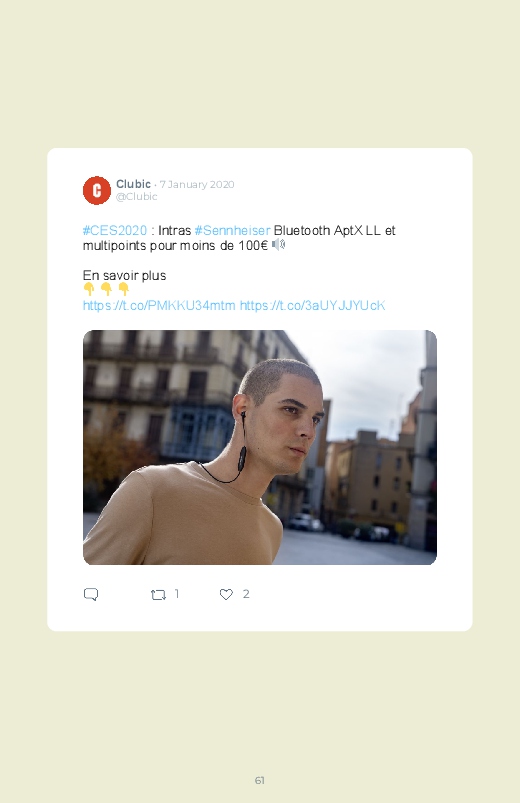Viewport: 520px width, 803px height.
Task: Click the Clubic red profile avatar
Action: click(x=97, y=191)
